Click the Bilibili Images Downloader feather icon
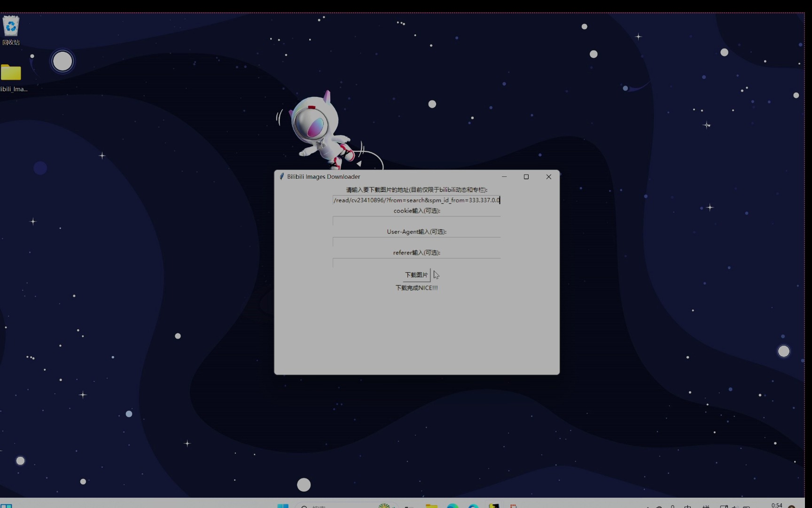The image size is (812, 508). click(x=281, y=176)
